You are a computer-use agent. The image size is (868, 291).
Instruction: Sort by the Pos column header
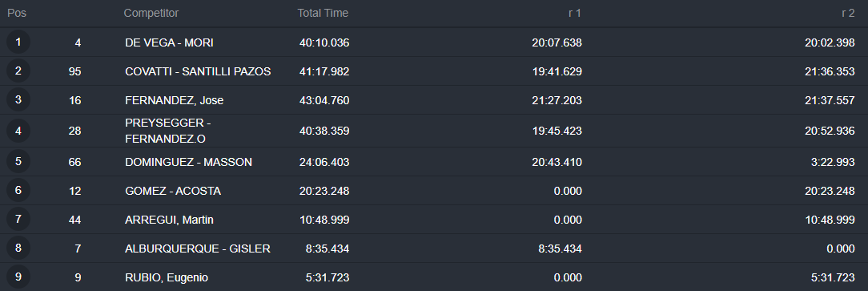[x=17, y=13]
